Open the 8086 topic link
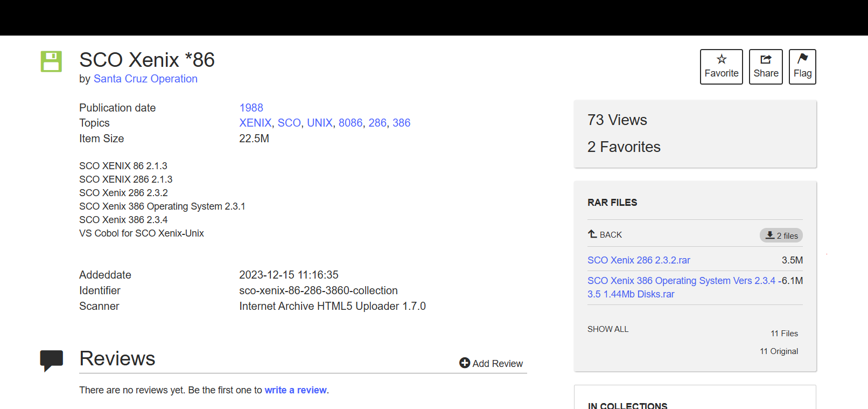Screen dimensions: 868x409 pyautogui.click(x=351, y=123)
